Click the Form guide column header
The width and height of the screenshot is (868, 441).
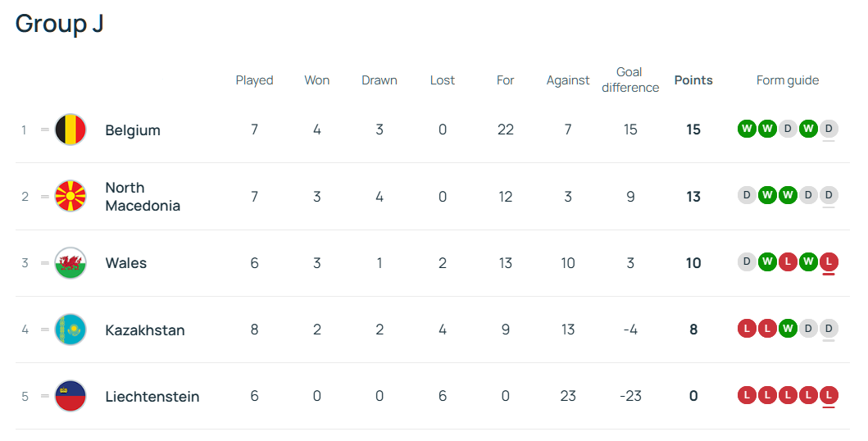788,80
